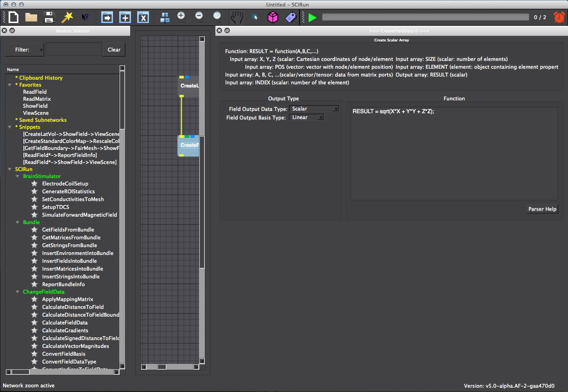Collapse the BrainStimulator category
568x392 pixels.
tap(18, 176)
